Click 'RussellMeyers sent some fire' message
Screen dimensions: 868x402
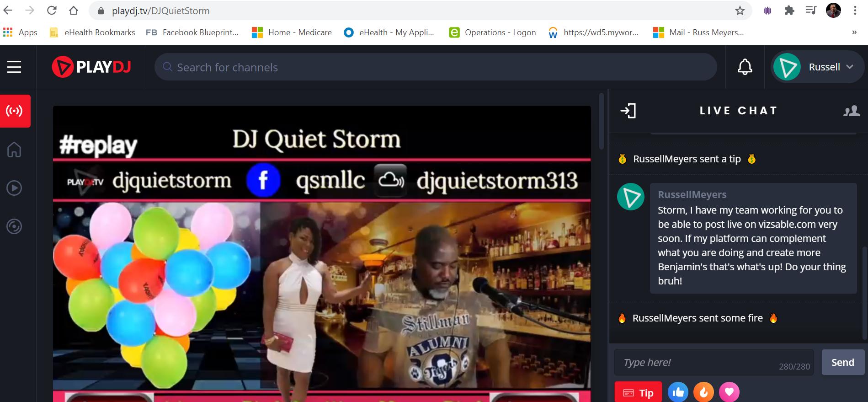pos(698,318)
